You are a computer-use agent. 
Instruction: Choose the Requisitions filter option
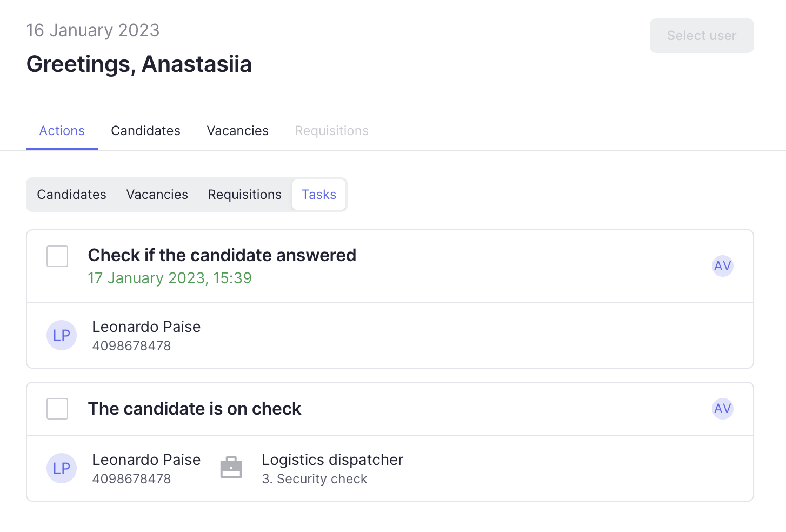click(x=244, y=195)
